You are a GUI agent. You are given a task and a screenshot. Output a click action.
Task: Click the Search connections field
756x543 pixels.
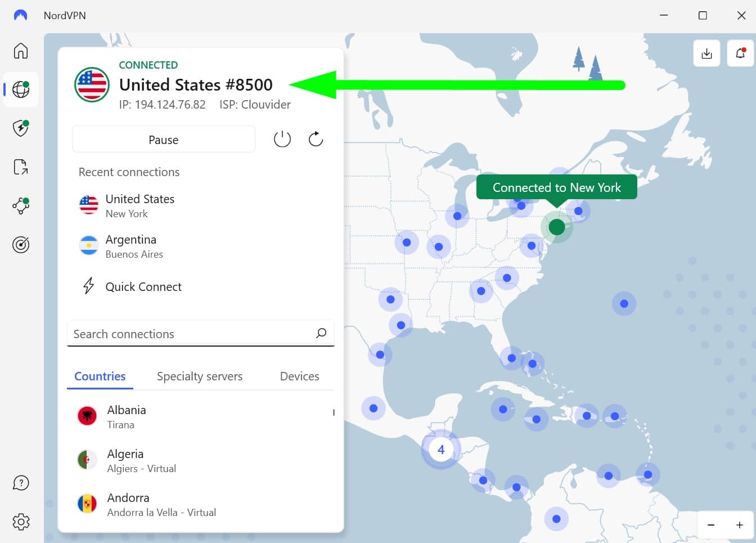pos(201,333)
